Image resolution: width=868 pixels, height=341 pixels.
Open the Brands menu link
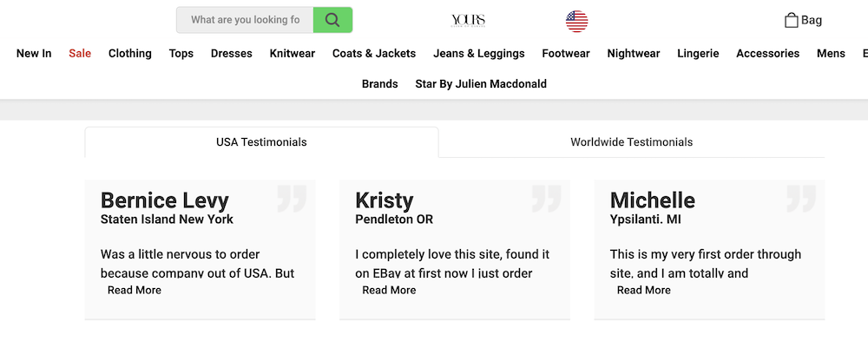point(380,84)
